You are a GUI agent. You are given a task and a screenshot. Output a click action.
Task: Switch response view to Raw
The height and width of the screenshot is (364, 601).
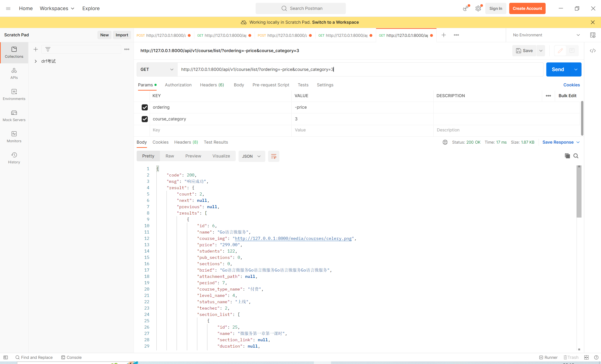click(x=170, y=156)
